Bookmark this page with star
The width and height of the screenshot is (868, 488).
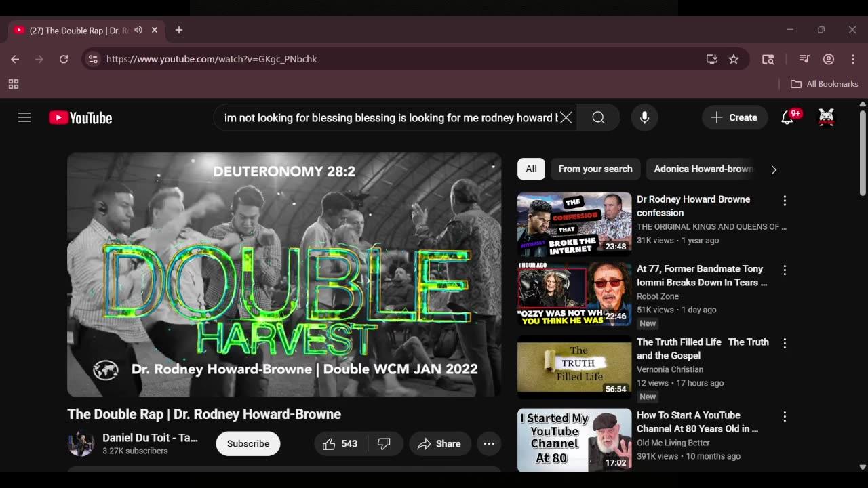click(734, 59)
